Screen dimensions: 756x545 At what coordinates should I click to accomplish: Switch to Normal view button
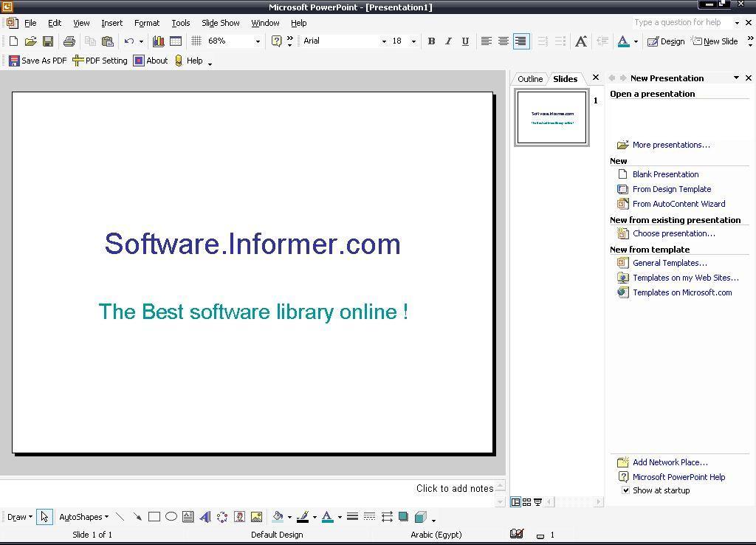click(x=515, y=502)
